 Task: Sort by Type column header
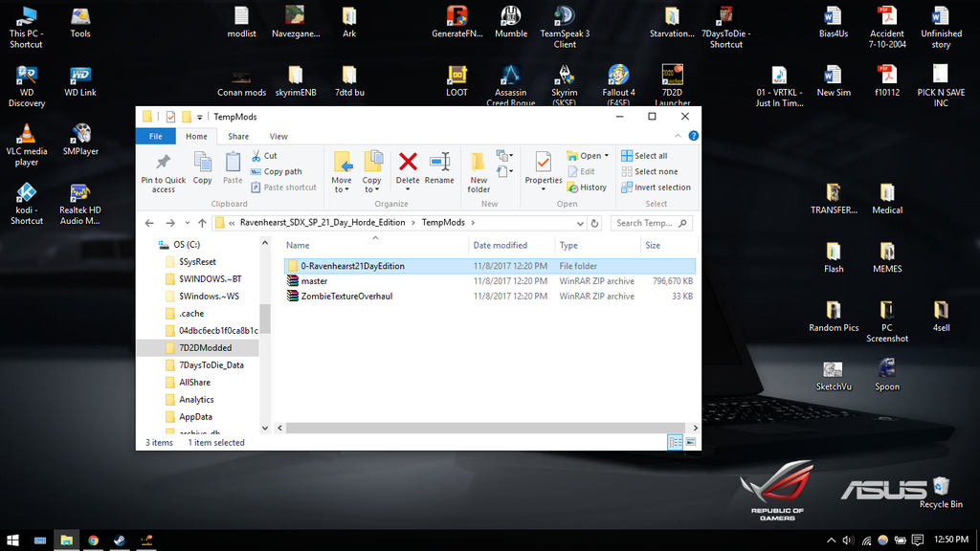[597, 245]
